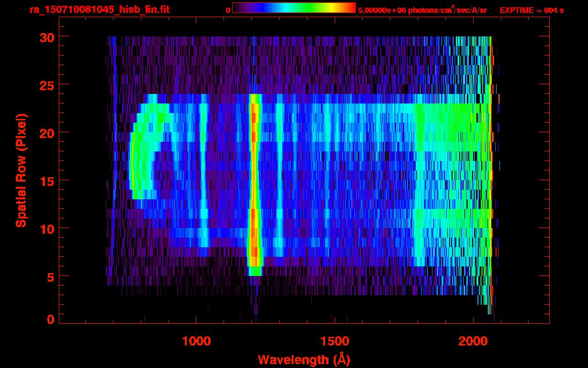
Task: Click the 2000 wavelength tick label
Action: (473, 341)
